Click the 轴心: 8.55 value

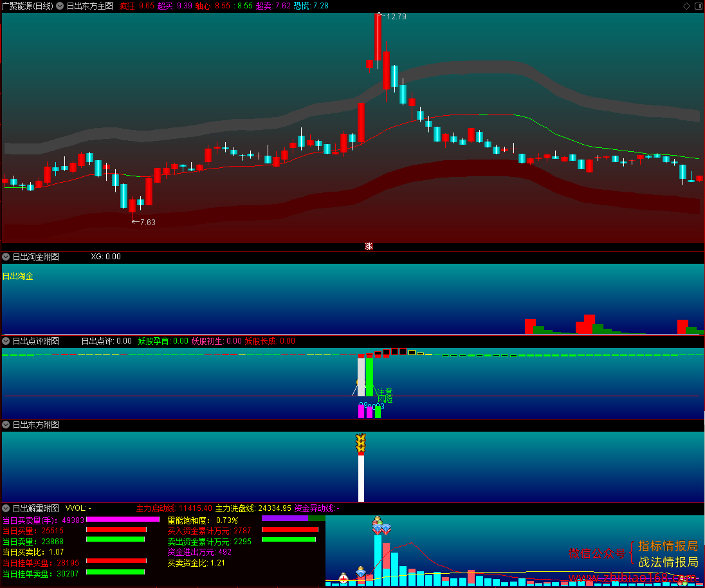(212, 6)
